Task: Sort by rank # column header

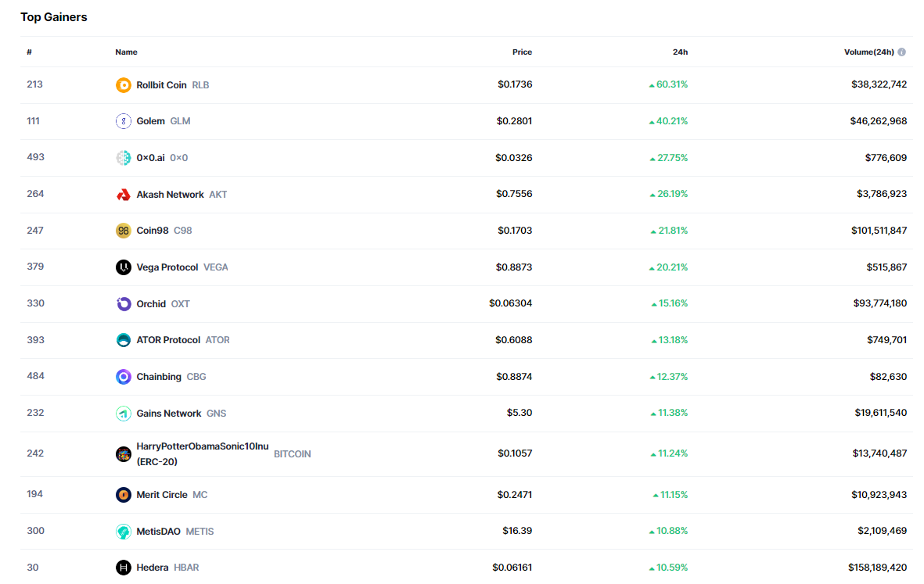Action: (29, 52)
